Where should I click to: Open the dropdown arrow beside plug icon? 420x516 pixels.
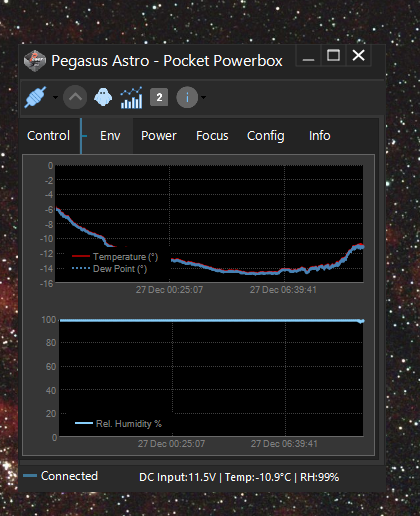pyautogui.click(x=55, y=97)
